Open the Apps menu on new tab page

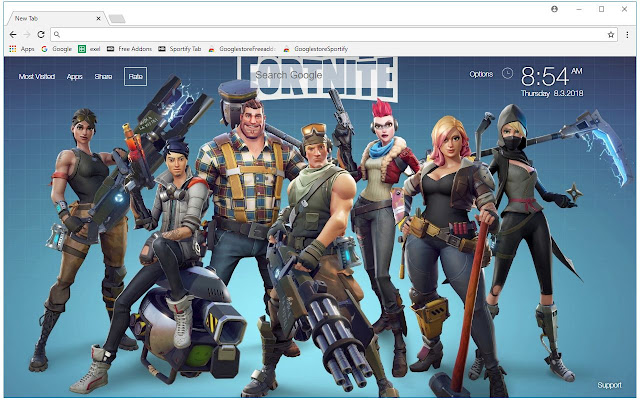tap(75, 77)
